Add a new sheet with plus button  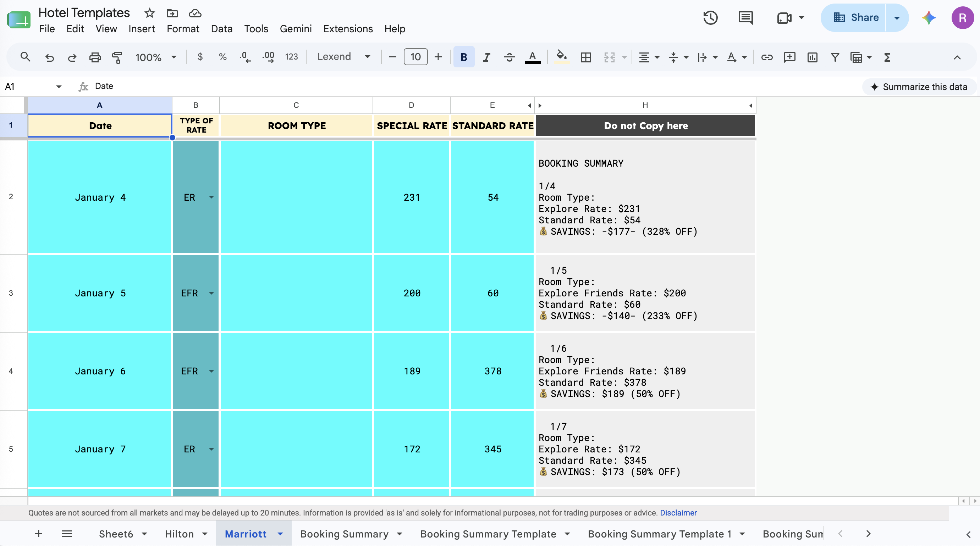[39, 534]
